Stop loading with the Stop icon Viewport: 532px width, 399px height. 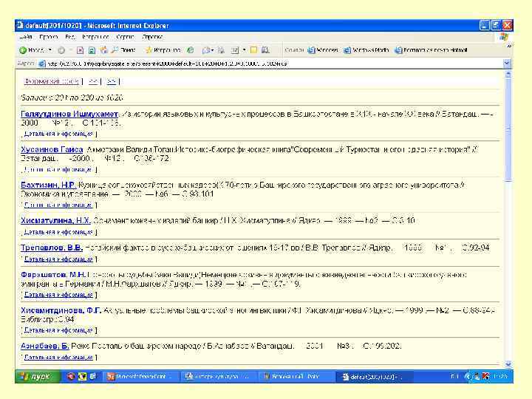click(80, 50)
